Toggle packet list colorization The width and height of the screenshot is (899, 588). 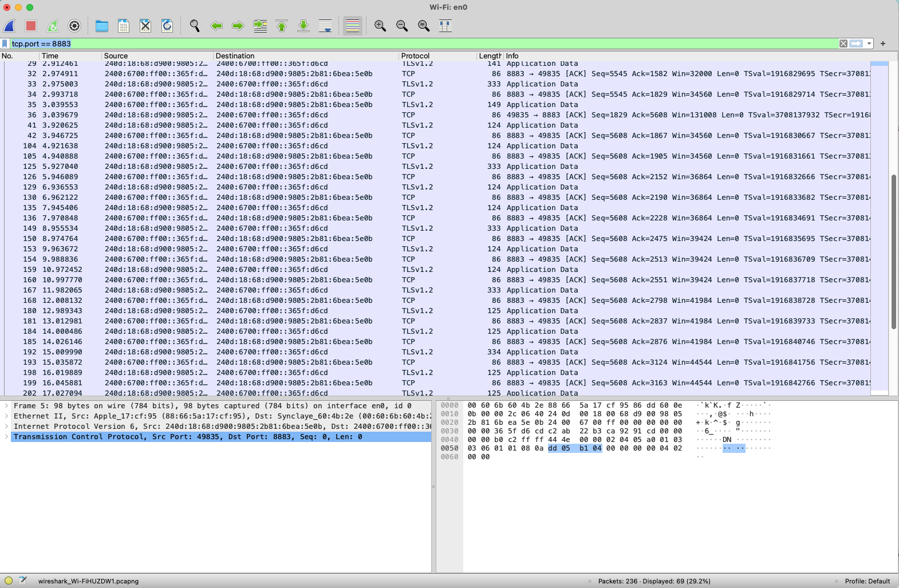pos(353,26)
